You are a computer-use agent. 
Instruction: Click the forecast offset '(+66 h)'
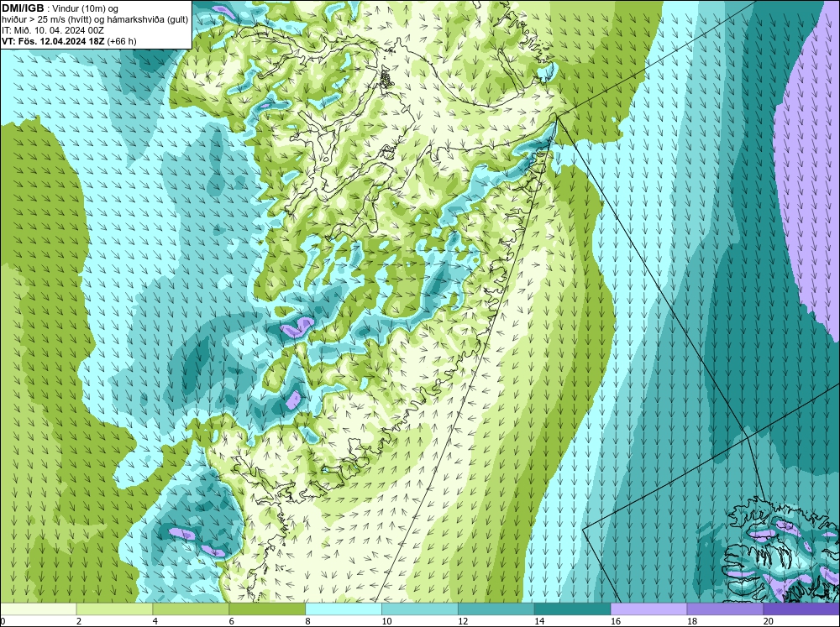pyautogui.click(x=122, y=40)
